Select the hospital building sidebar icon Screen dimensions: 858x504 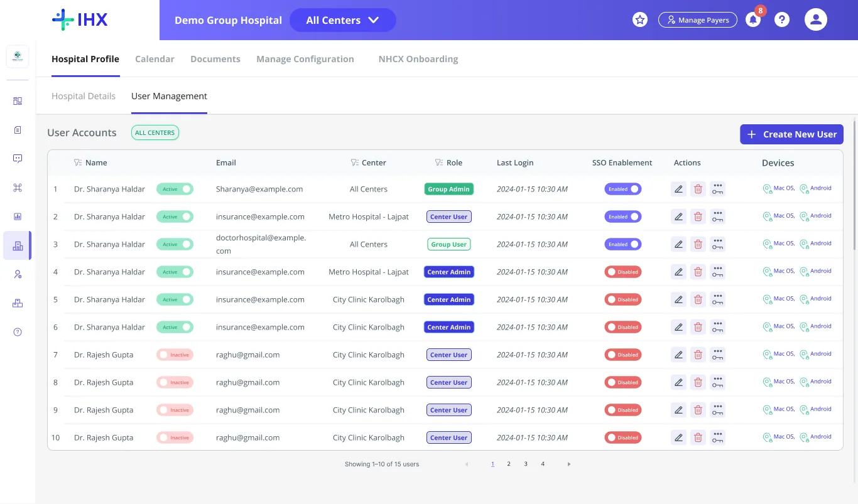coord(18,245)
